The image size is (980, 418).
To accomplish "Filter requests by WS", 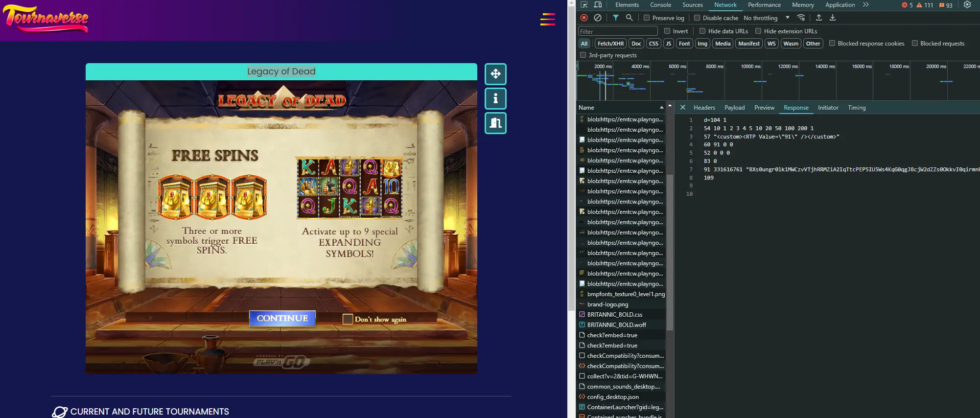I will 771,44.
